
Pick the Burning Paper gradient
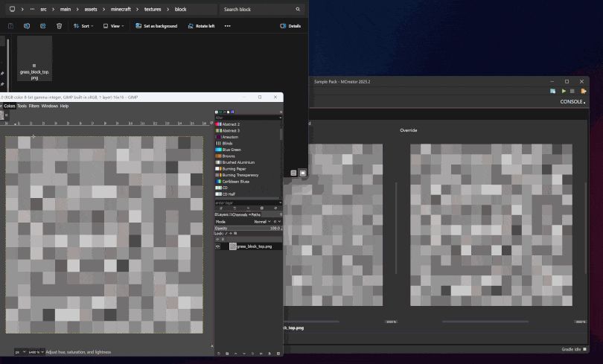tap(247, 169)
